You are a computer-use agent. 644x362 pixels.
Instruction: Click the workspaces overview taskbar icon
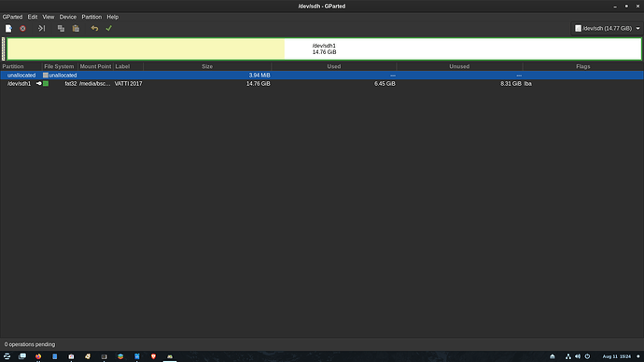[22, 356]
